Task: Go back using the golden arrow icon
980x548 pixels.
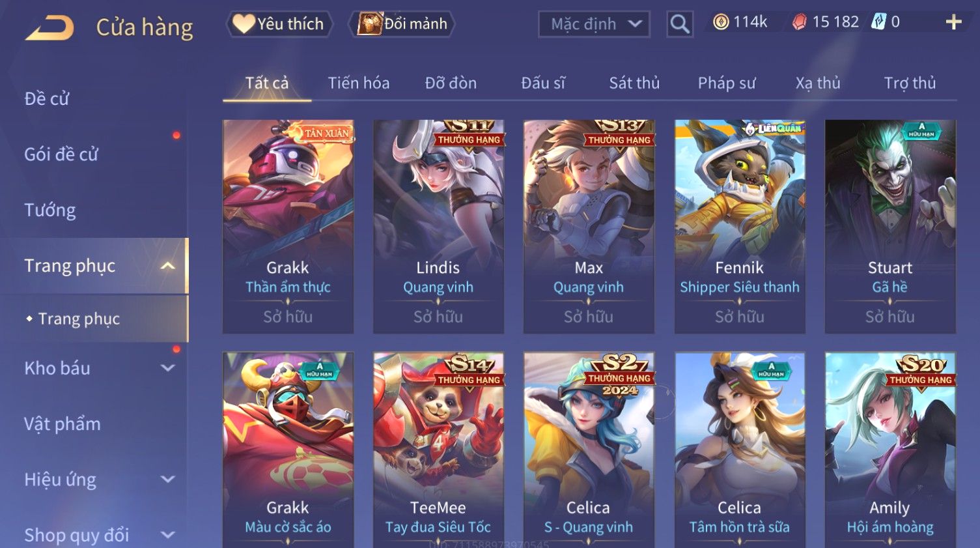Action: [49, 28]
